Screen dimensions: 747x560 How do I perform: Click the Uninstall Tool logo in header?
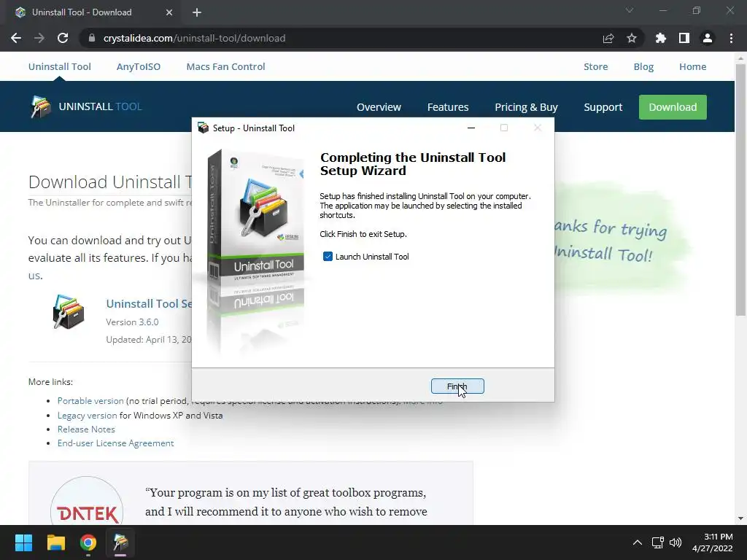tap(86, 106)
